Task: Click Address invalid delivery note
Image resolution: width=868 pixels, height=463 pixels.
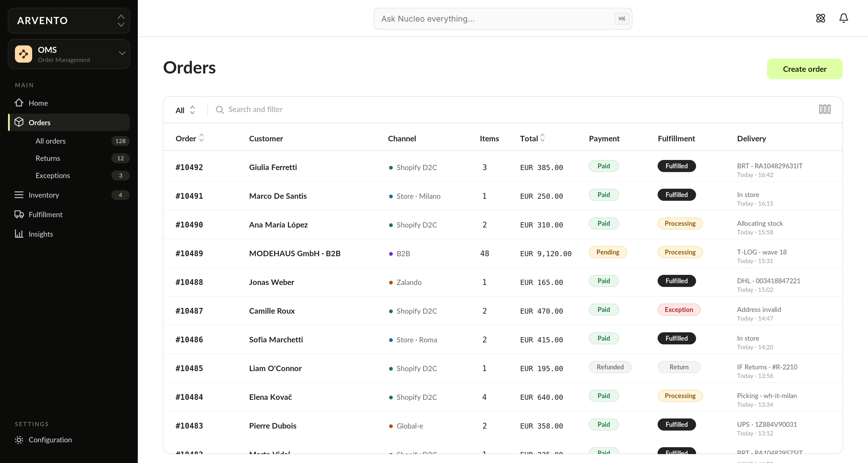Action: [x=759, y=309]
